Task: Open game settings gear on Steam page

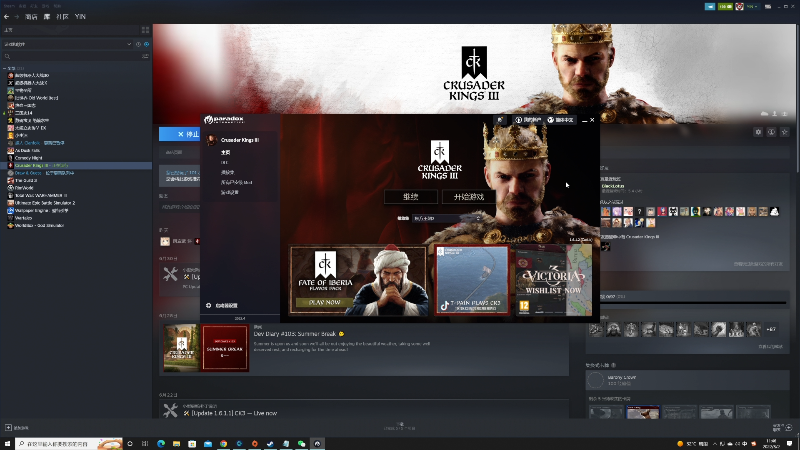Action: (758, 132)
